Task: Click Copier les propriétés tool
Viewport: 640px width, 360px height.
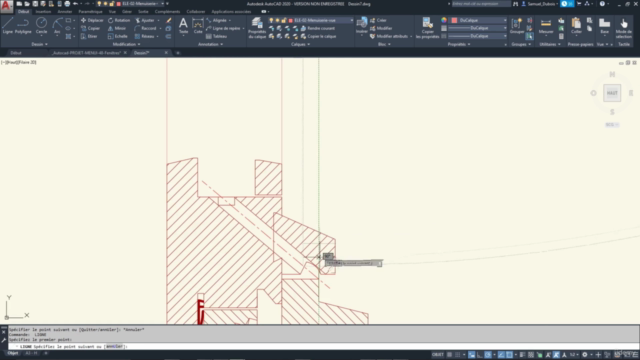Action: pos(427,28)
